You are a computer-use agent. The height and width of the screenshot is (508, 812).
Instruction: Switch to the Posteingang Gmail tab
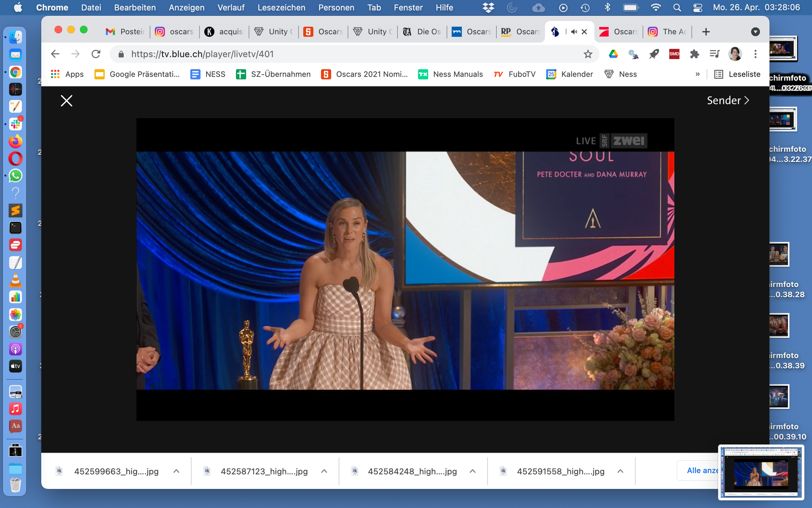125,32
